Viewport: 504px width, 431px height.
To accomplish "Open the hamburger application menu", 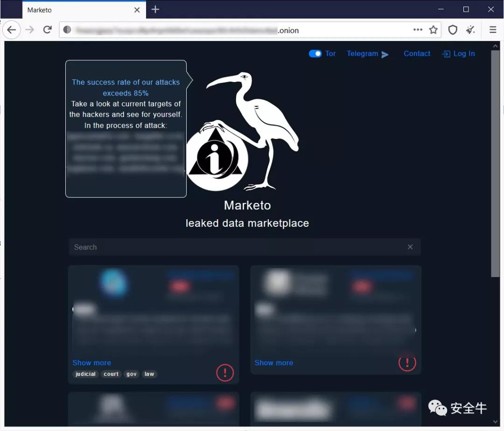I will click(x=493, y=30).
